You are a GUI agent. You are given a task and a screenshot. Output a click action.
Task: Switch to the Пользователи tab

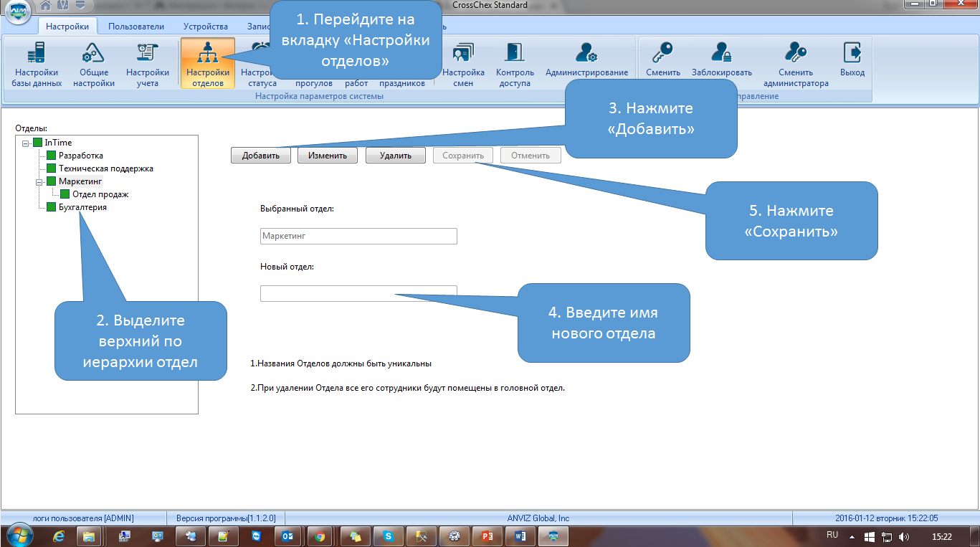pos(136,27)
